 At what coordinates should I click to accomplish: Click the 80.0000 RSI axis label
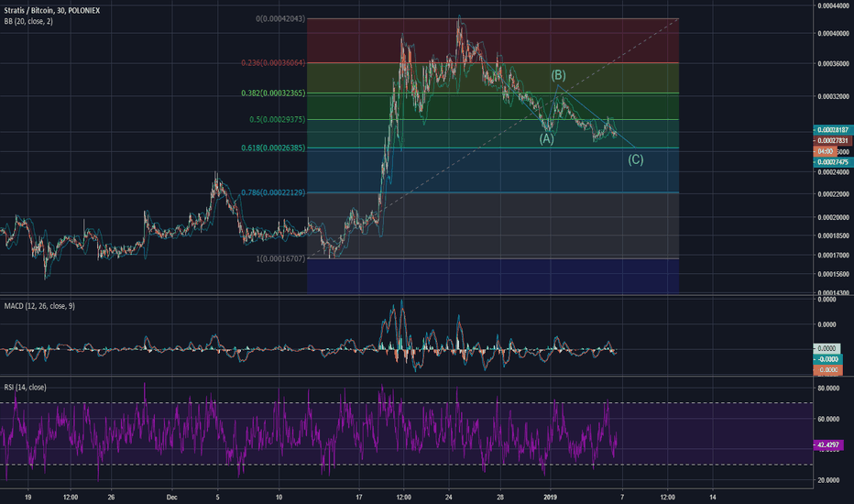point(828,389)
